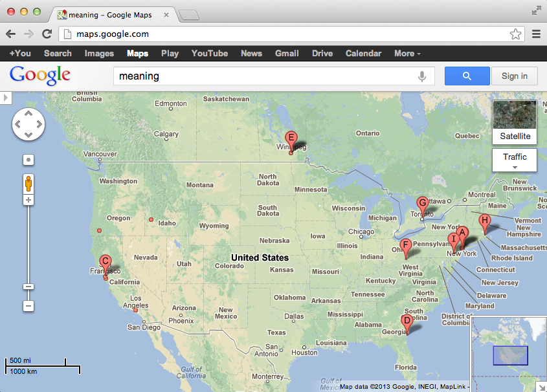Click the my-location circle button
The width and height of the screenshot is (547, 392).
[28, 160]
